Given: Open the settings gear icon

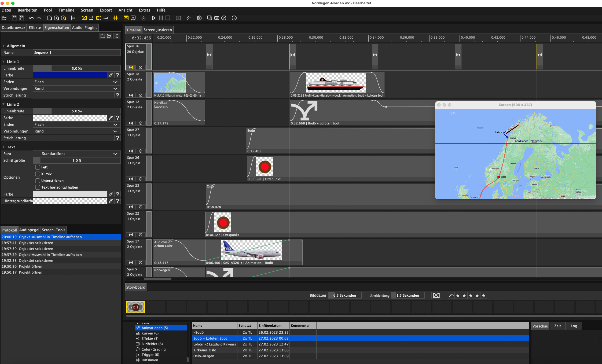Looking at the screenshot, I should click(199, 18).
